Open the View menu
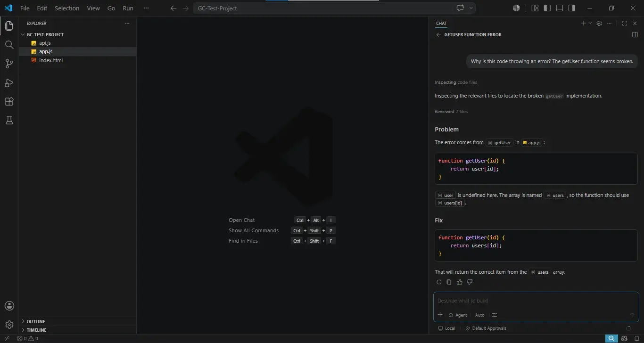Image resolution: width=644 pixels, height=343 pixels. coord(93,8)
